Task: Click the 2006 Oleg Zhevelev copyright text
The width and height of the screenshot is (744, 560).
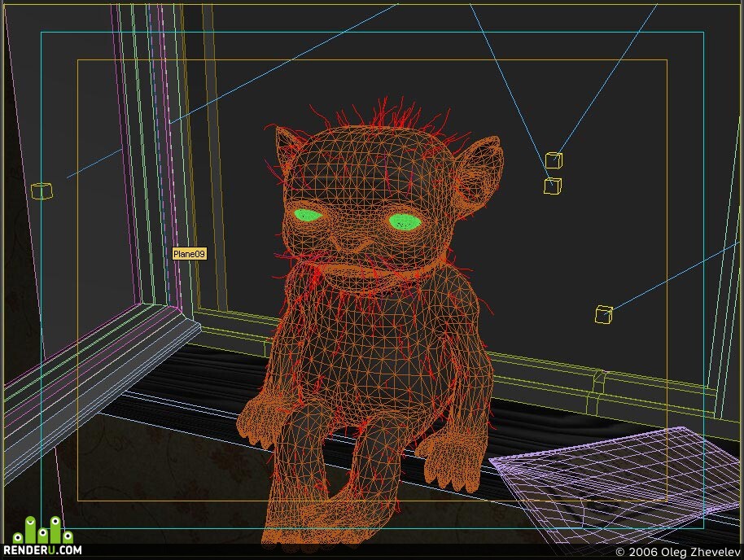Action: pyautogui.click(x=677, y=552)
